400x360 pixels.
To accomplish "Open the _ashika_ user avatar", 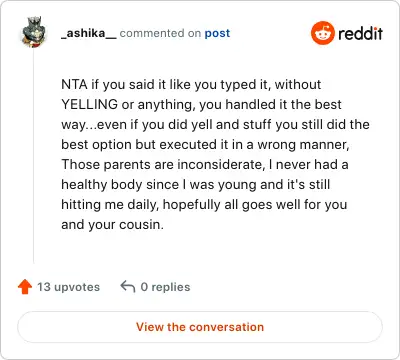I will point(33,32).
